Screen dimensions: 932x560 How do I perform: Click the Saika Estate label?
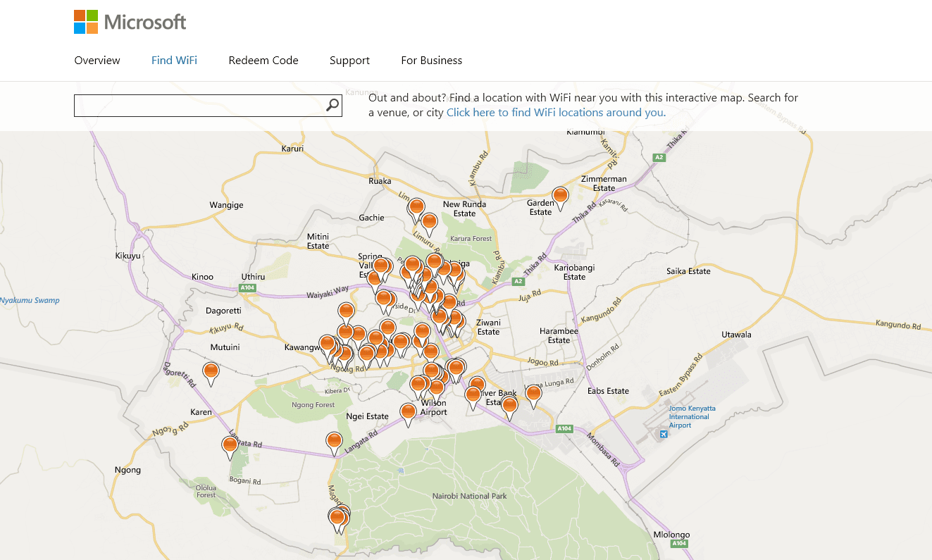click(688, 271)
